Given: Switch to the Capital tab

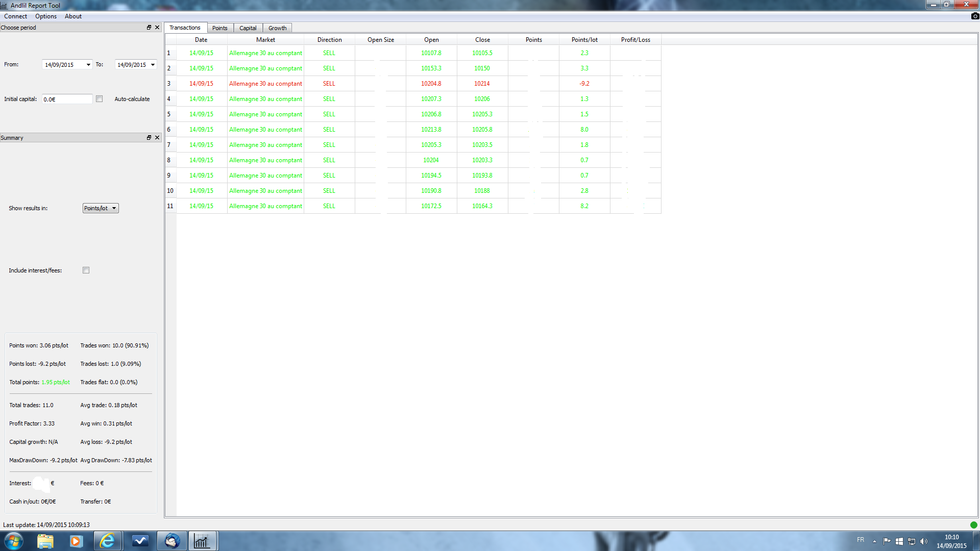Looking at the screenshot, I should pos(248,28).
